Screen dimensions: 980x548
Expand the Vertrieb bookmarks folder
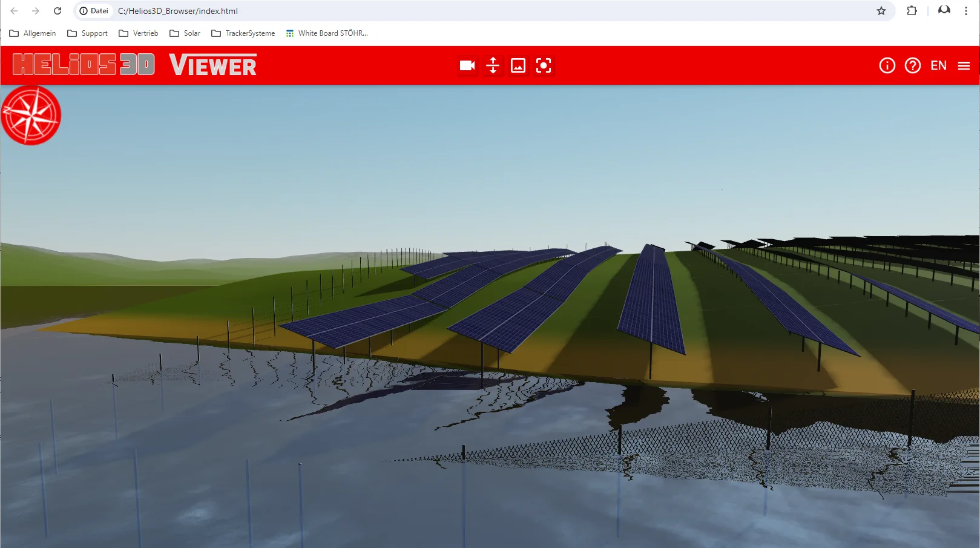click(x=139, y=33)
